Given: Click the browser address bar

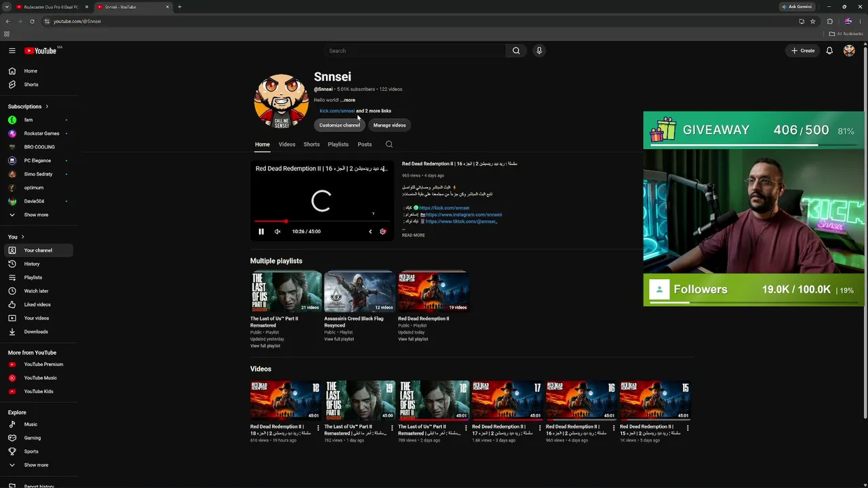Looking at the screenshot, I should click(x=420, y=21).
